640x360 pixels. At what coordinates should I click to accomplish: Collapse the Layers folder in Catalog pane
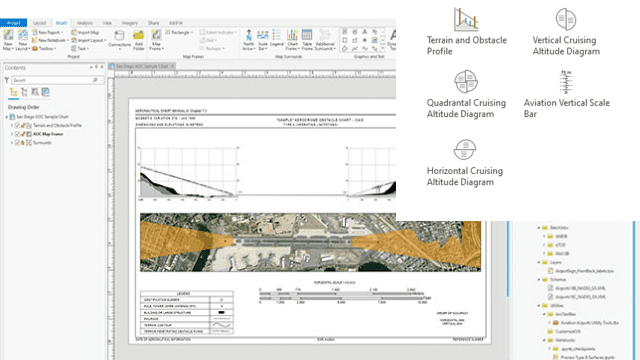click(539, 262)
